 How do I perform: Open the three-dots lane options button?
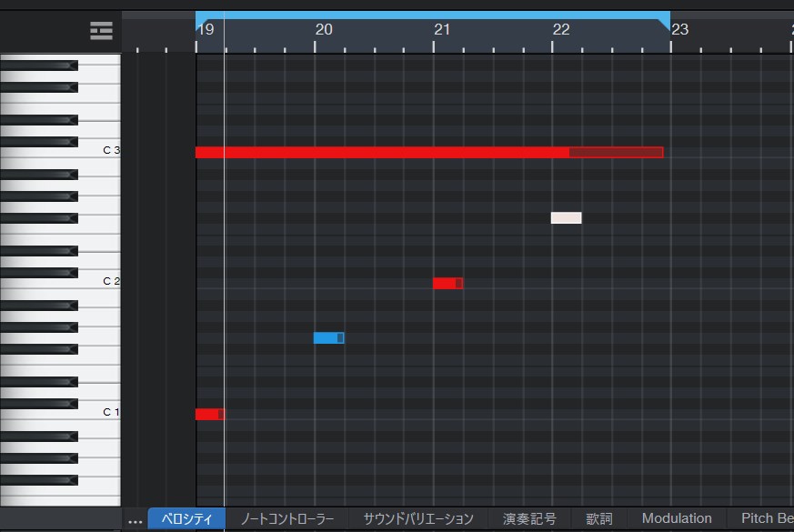tap(135, 520)
